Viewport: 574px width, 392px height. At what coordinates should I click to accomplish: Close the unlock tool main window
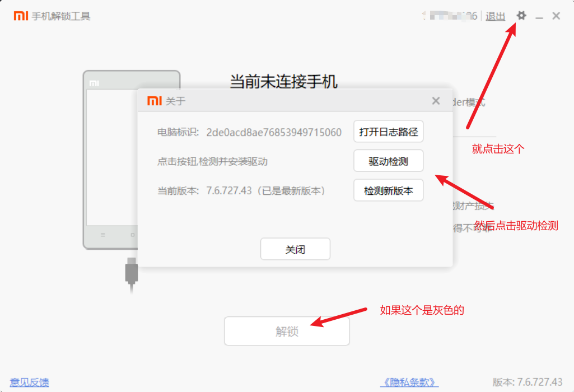tap(556, 16)
